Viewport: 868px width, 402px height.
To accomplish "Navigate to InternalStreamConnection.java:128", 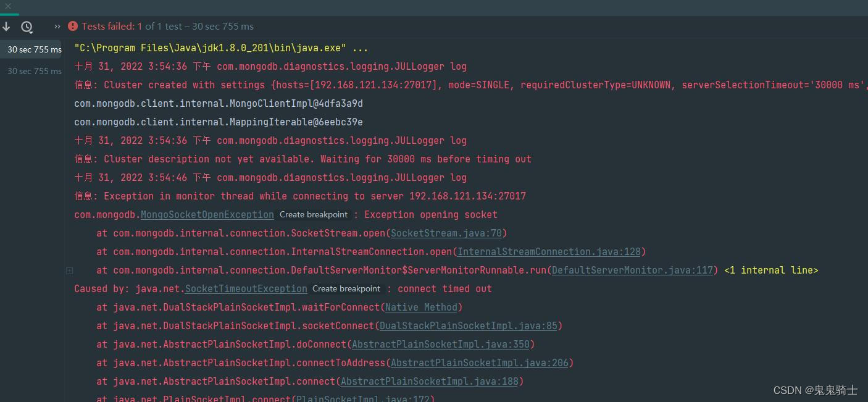I will (549, 252).
